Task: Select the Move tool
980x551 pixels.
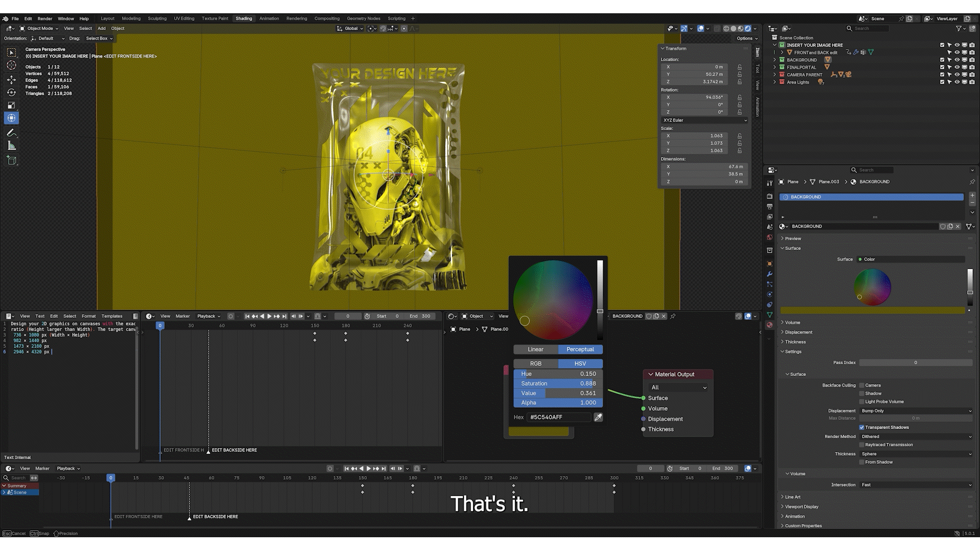Action: point(11,79)
